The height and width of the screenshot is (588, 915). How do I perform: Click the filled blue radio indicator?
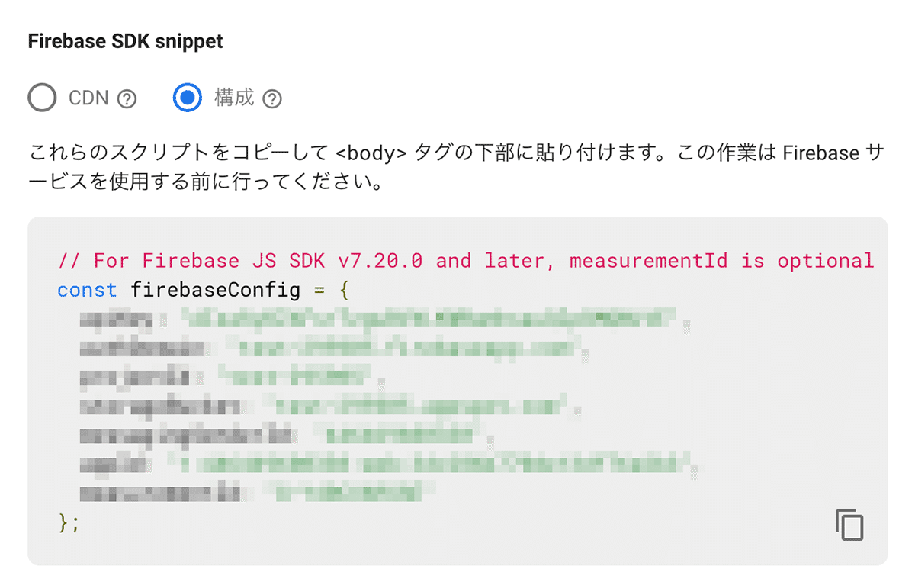pyautogui.click(x=187, y=98)
